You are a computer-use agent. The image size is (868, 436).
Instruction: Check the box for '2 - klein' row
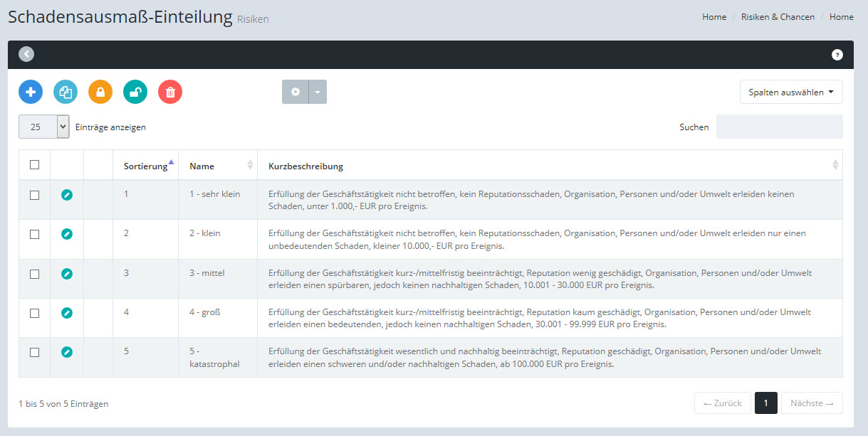pos(34,234)
